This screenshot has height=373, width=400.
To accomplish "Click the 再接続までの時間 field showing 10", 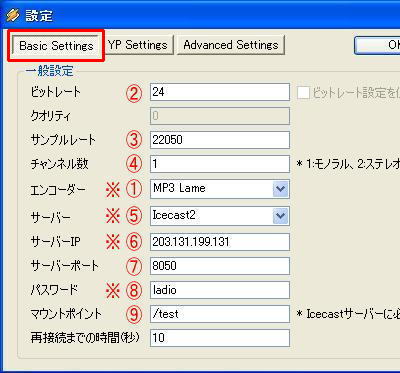I will [x=220, y=338].
